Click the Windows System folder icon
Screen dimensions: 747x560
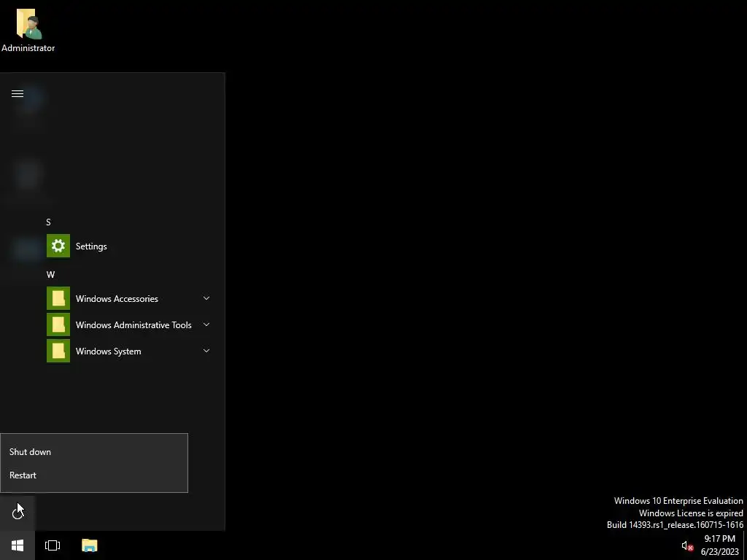click(58, 351)
